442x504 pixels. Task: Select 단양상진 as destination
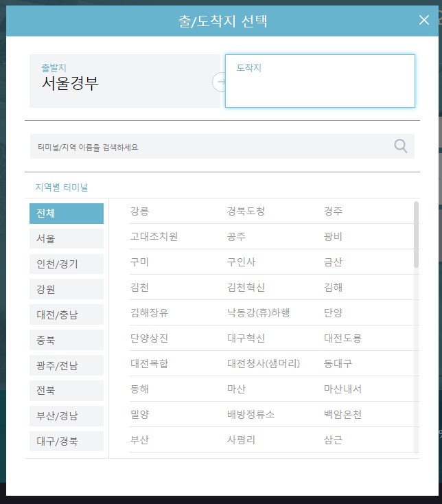click(x=150, y=338)
